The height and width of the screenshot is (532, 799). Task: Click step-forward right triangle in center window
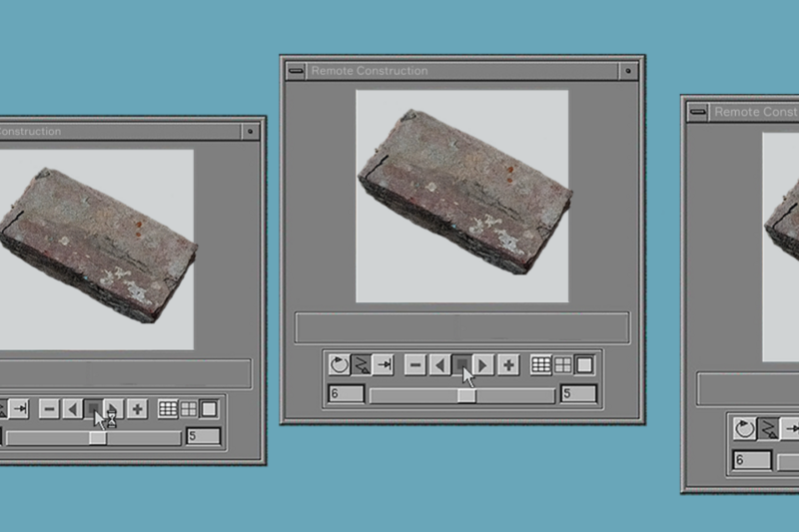pos(484,364)
